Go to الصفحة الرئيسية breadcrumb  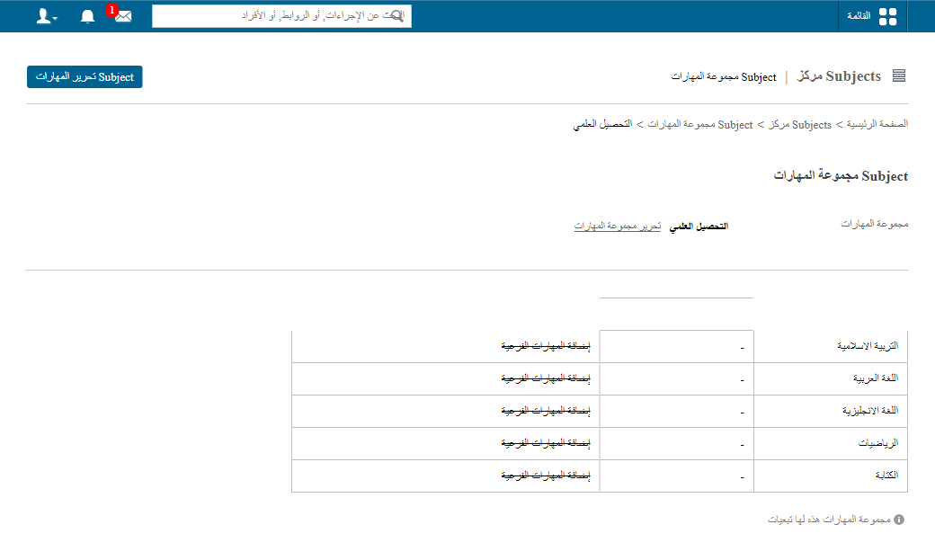pyautogui.click(x=877, y=124)
